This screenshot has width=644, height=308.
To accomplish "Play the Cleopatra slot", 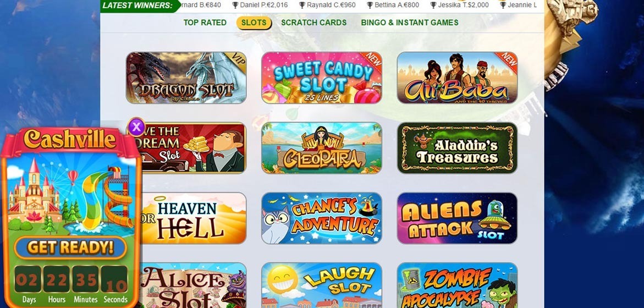I will coord(322,148).
